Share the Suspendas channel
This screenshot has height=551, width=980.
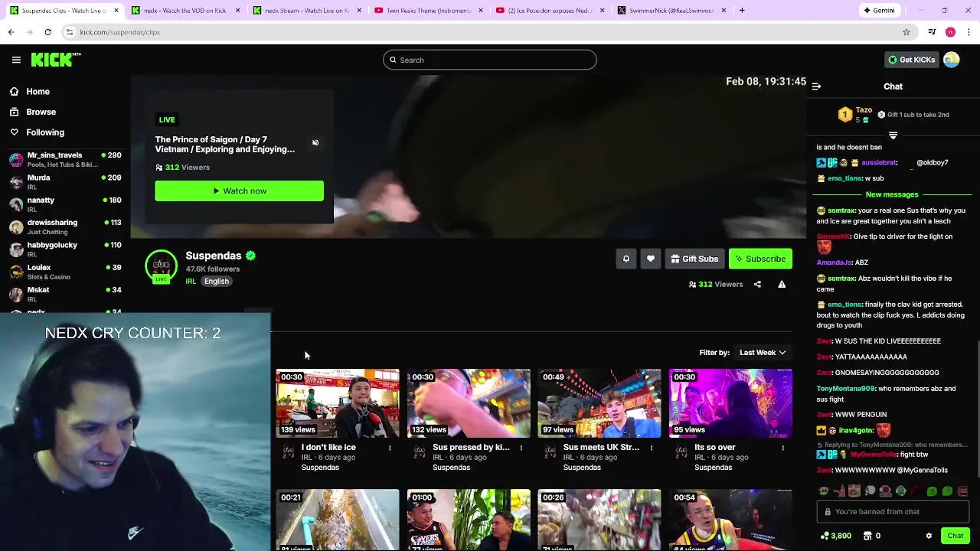pos(757,285)
